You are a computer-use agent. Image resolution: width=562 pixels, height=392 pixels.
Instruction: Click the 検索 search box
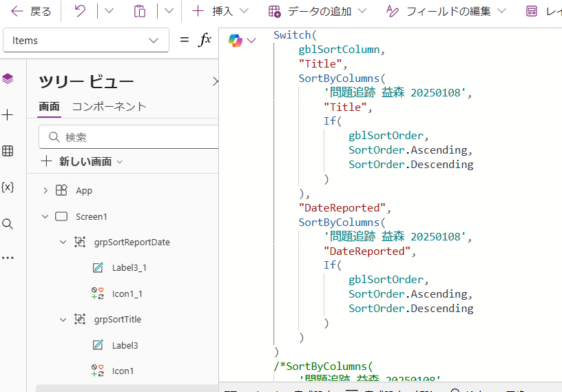pyautogui.click(x=129, y=137)
